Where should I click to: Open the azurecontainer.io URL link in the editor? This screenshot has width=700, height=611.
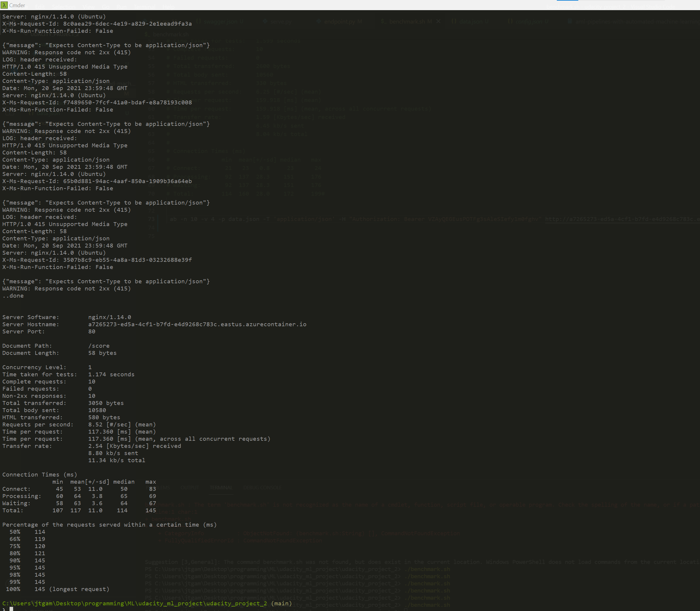[621, 219]
